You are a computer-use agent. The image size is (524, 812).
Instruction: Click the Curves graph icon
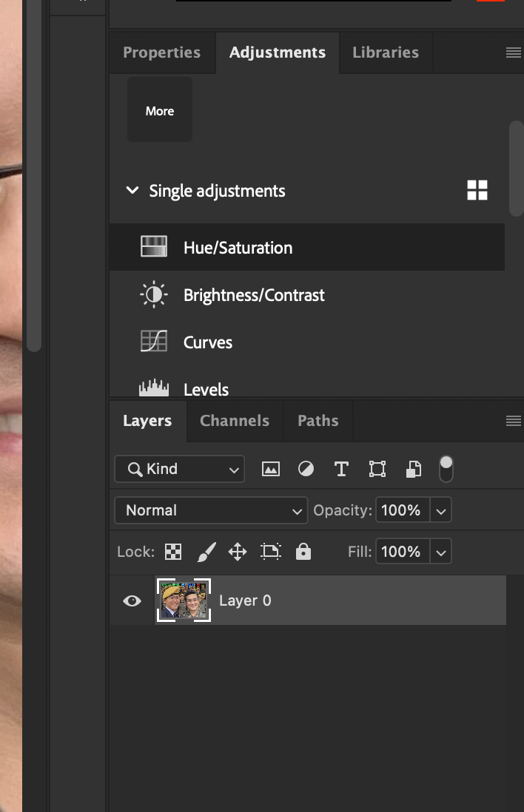point(154,341)
